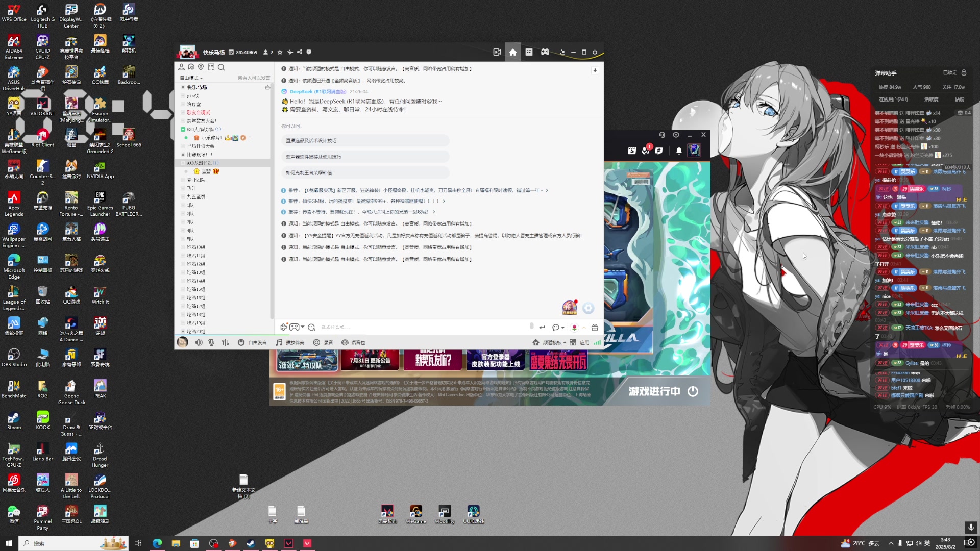
Task: Collapse the AAB龙哥竹zi channel node
Action: pyautogui.click(x=183, y=163)
